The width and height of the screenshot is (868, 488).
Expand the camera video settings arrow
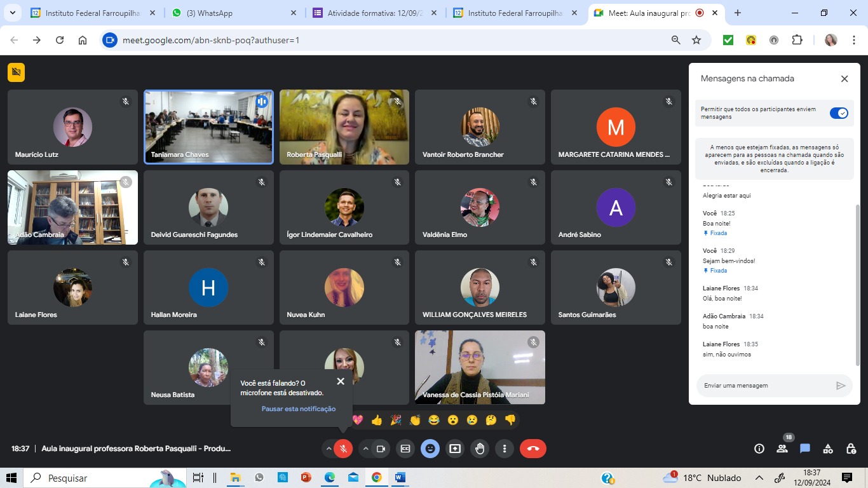pos(366,449)
